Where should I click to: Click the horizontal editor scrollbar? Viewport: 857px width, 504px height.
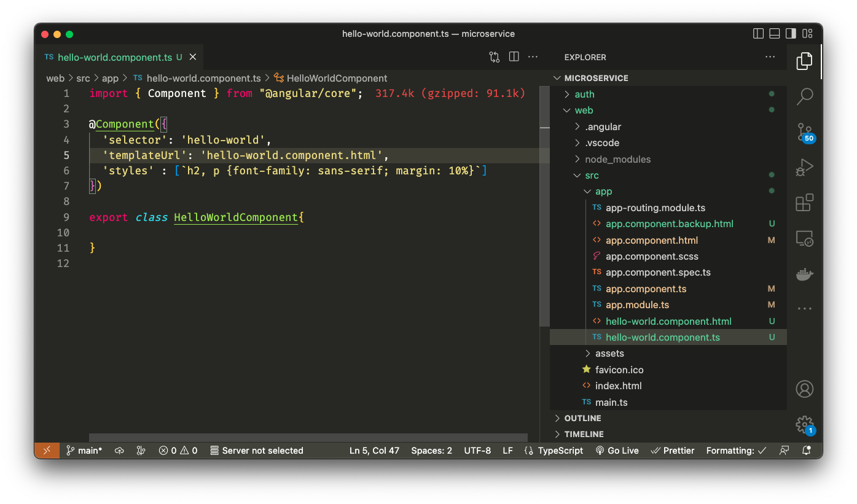click(308, 438)
